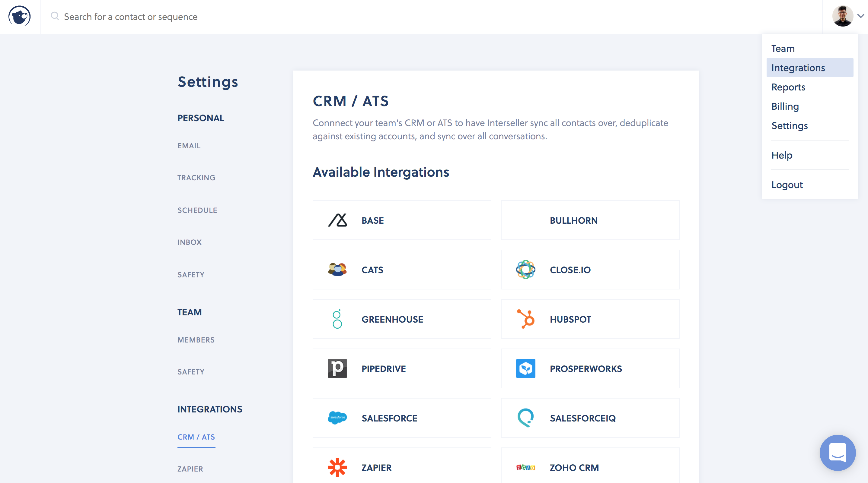Viewport: 868px width, 483px height.
Task: Click the PERSONAL section heading
Action: (201, 118)
